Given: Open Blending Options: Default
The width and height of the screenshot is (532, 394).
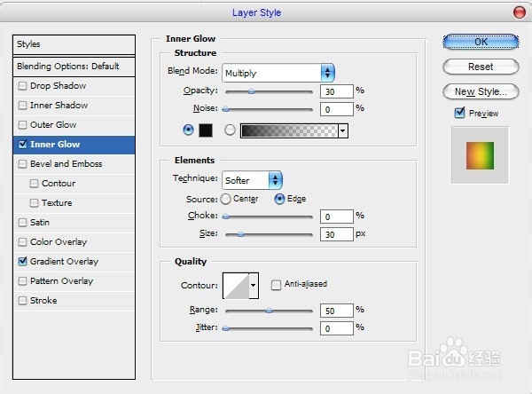Looking at the screenshot, I should pos(74,66).
